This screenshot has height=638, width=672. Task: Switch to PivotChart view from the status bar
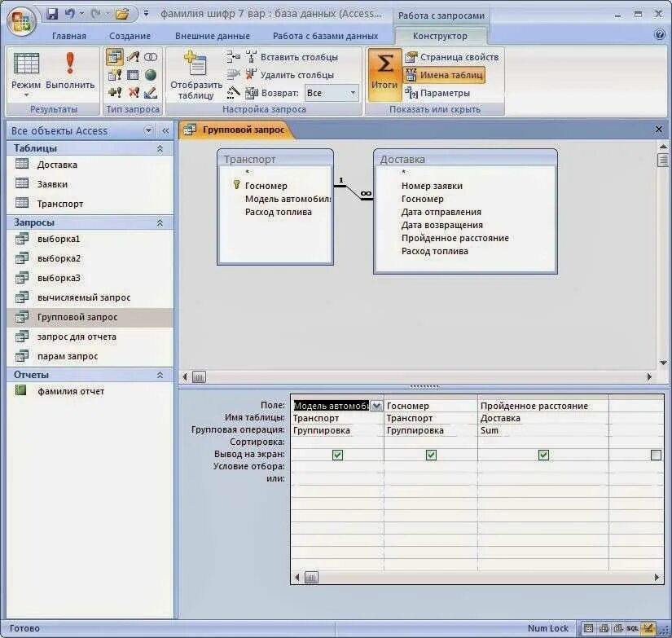[618, 628]
